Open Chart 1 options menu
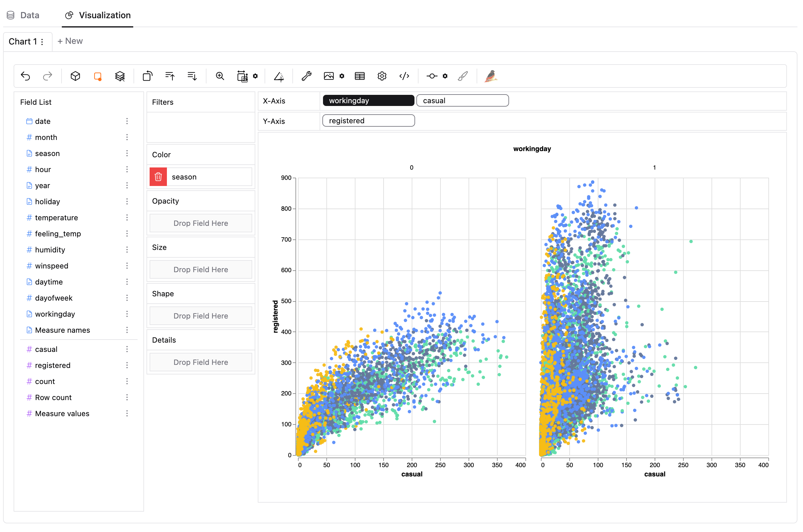This screenshot has height=532, width=803. tap(42, 41)
